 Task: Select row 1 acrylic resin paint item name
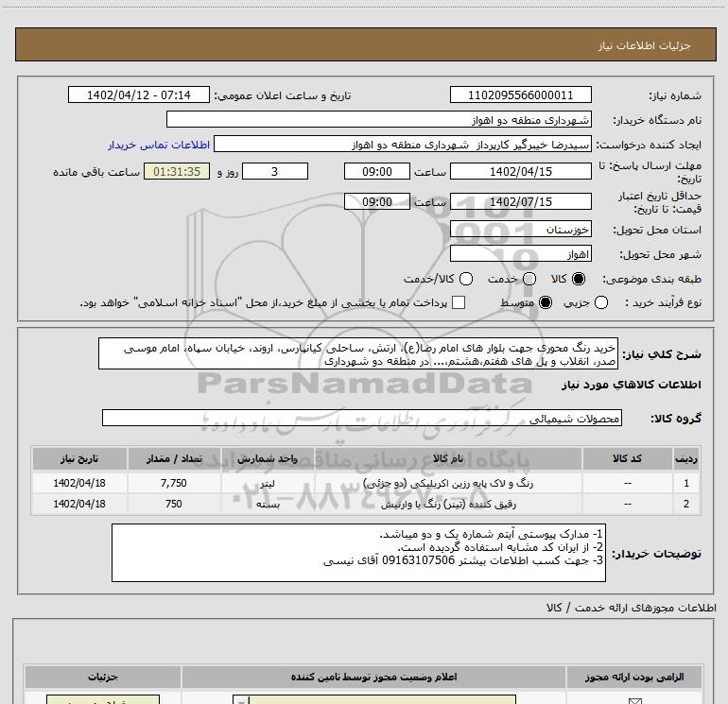(448, 483)
